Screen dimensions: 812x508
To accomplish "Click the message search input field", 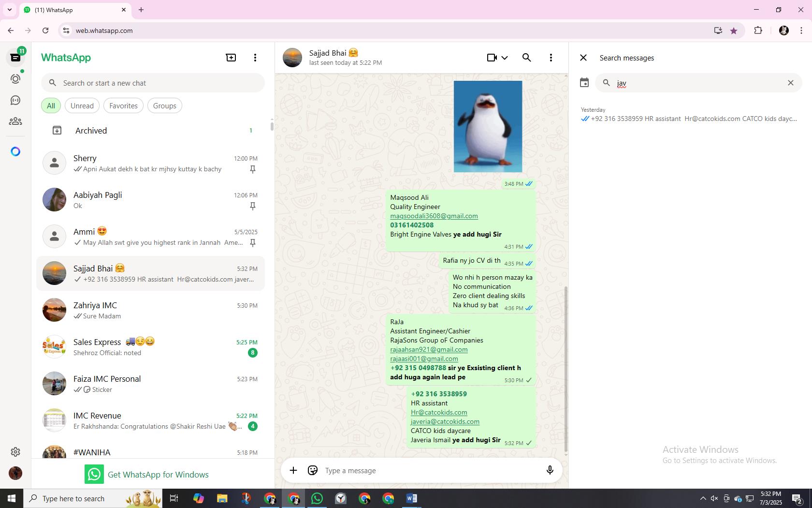I will coord(698,83).
